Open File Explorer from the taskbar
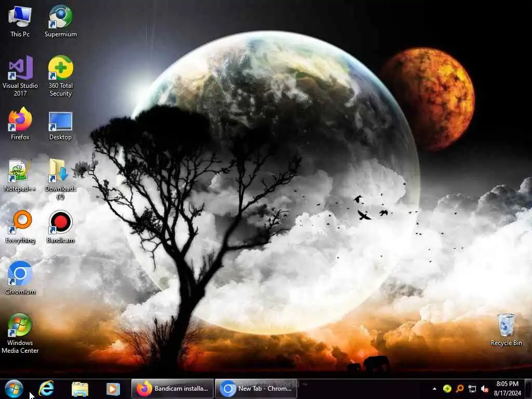Image resolution: width=532 pixels, height=399 pixels. pos(80,389)
